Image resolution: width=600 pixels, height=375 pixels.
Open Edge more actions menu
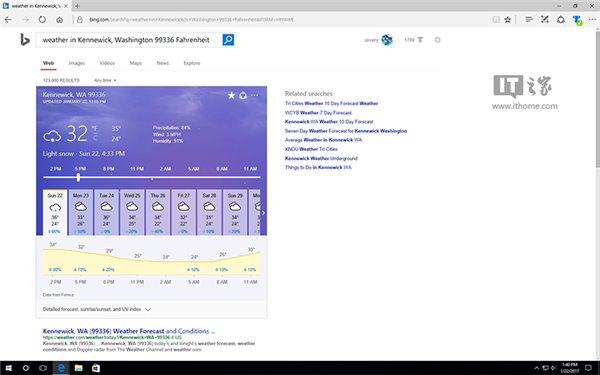click(x=592, y=20)
